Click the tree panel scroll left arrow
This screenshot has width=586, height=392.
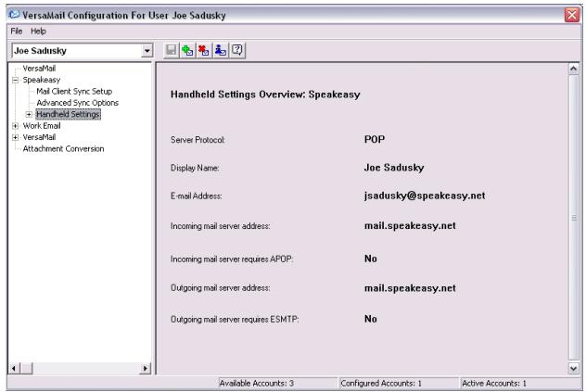pyautogui.click(x=14, y=369)
